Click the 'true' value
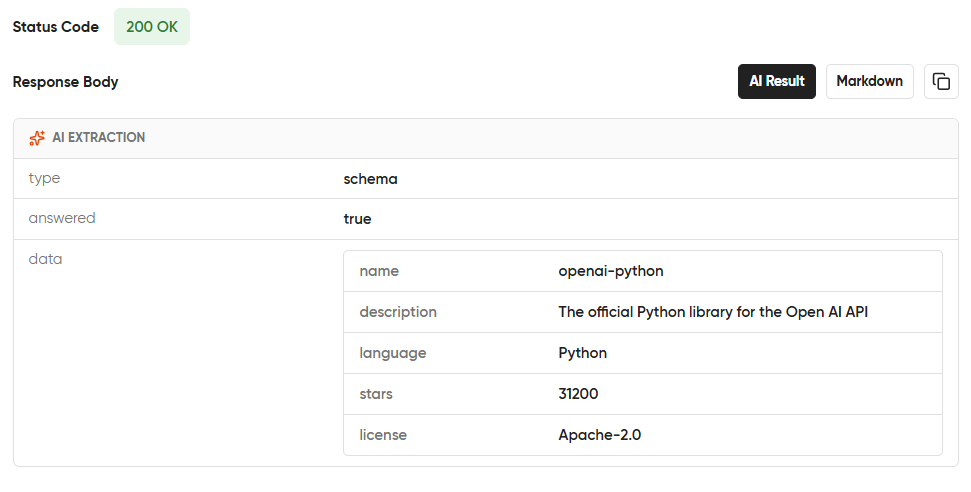This screenshot has width=971, height=492. click(357, 219)
